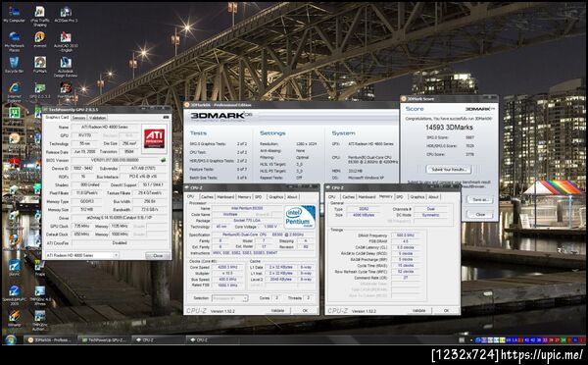This screenshot has width=588, height=365.
Task: Open the GPU-Z 0.3.3 desktop icon
Action: click(x=40, y=91)
